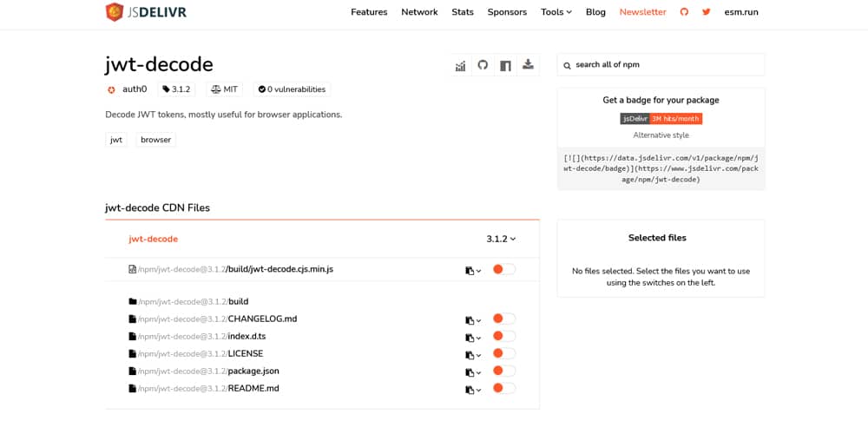Toggle selection of jwt-decode.cjs.min.js
This screenshot has width=868, height=434.
coord(503,269)
